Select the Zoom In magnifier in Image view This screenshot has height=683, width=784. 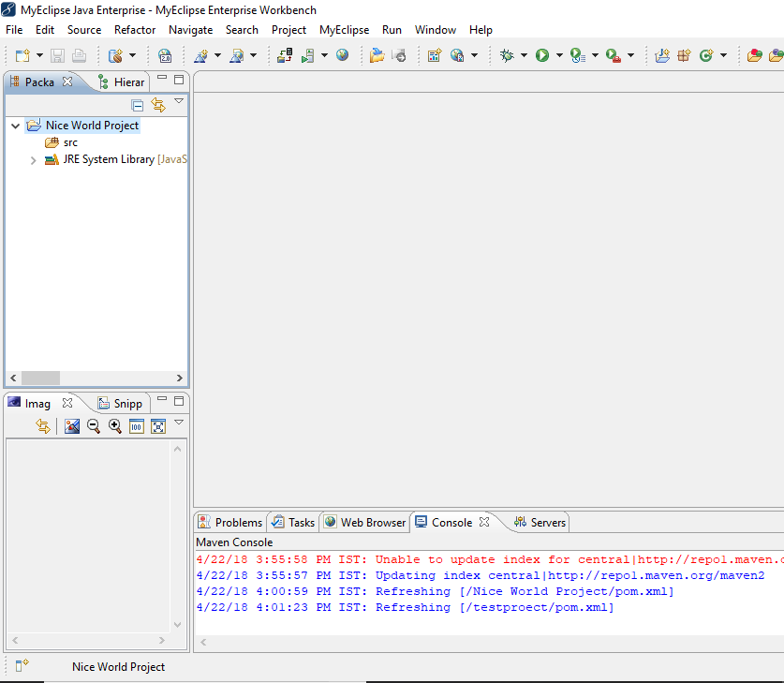pyautogui.click(x=115, y=427)
